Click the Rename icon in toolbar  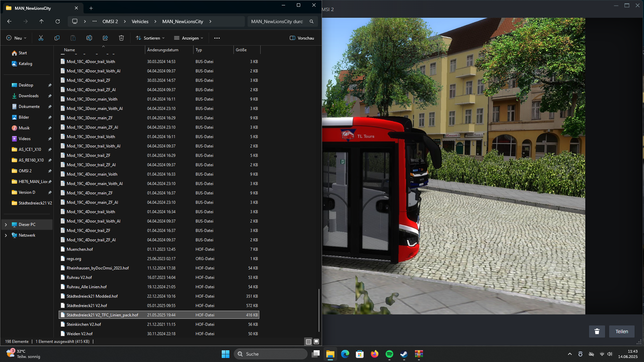coord(89,38)
